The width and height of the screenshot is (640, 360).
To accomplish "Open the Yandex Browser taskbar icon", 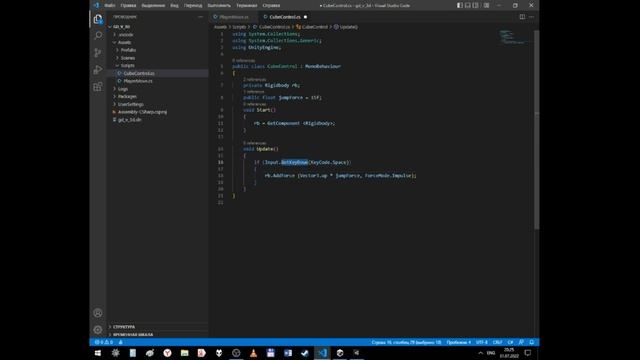I will [167, 353].
